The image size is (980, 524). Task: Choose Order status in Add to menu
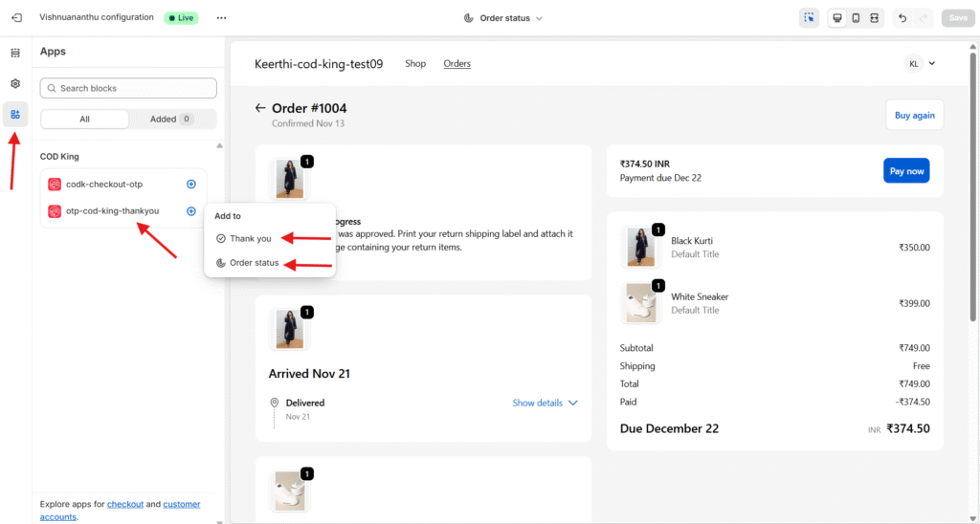254,262
